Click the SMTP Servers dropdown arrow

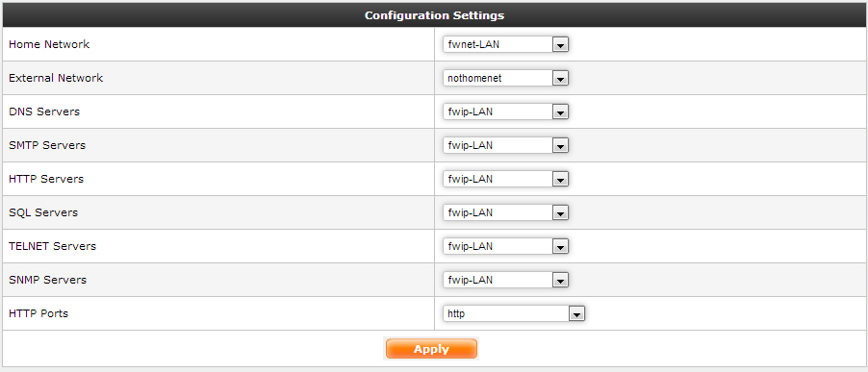coord(560,146)
